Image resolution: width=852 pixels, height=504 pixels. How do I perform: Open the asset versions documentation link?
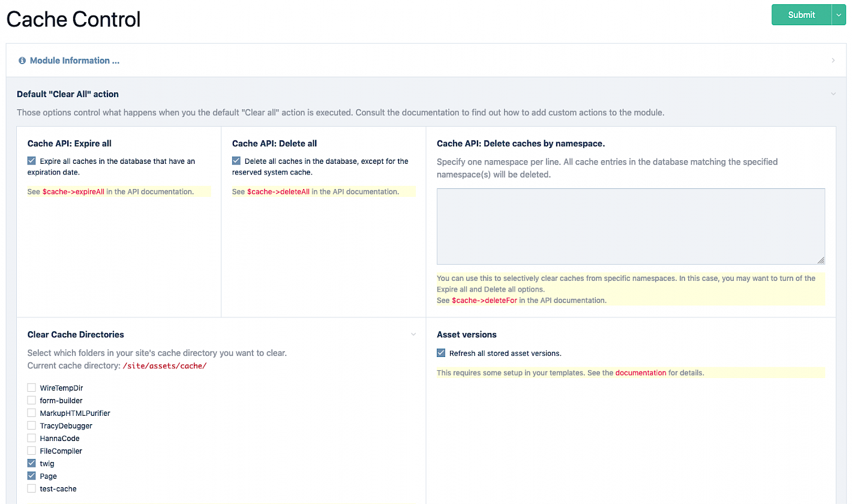pyautogui.click(x=641, y=373)
